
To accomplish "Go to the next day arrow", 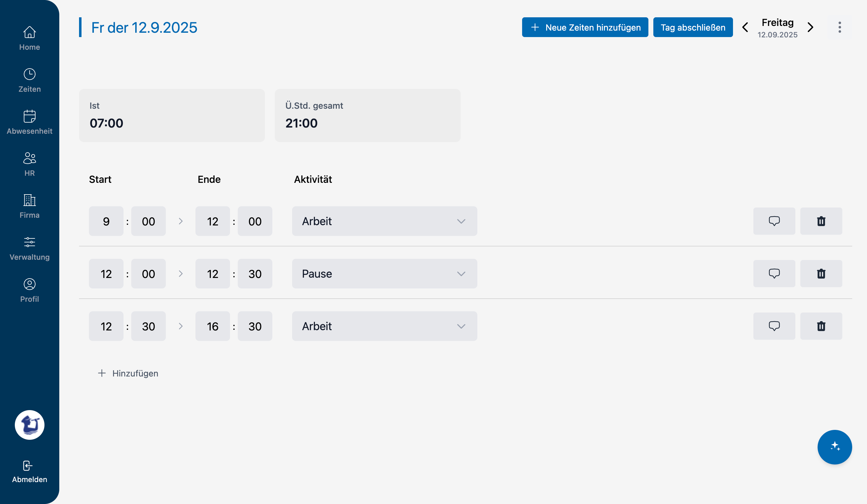I will coord(810,27).
